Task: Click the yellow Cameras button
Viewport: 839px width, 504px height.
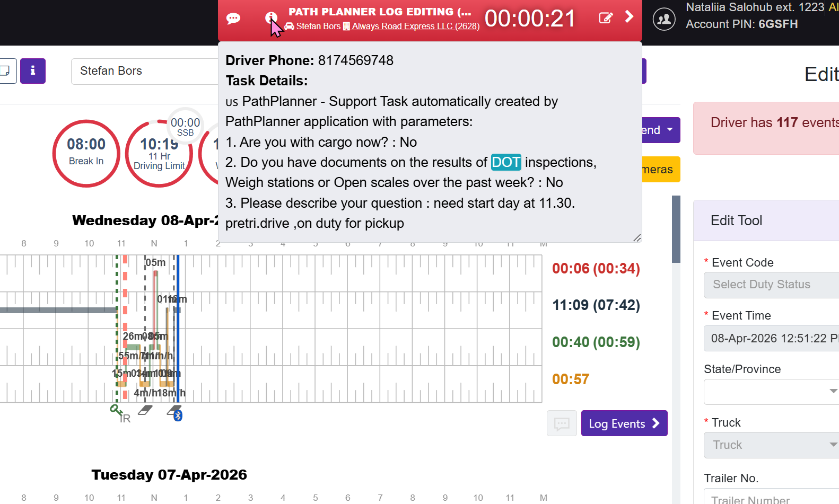Action: pyautogui.click(x=661, y=170)
